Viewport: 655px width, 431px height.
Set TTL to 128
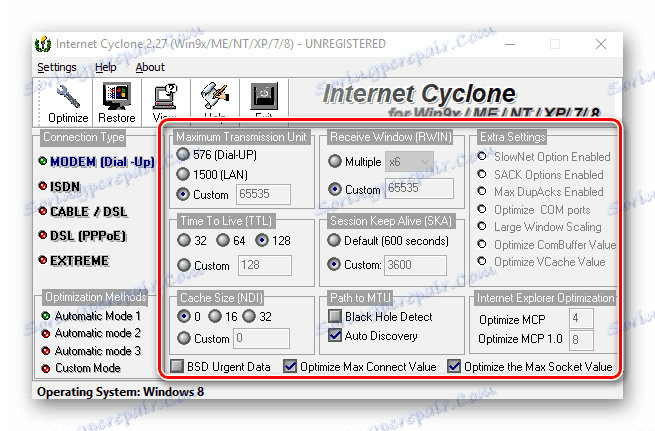point(262,240)
